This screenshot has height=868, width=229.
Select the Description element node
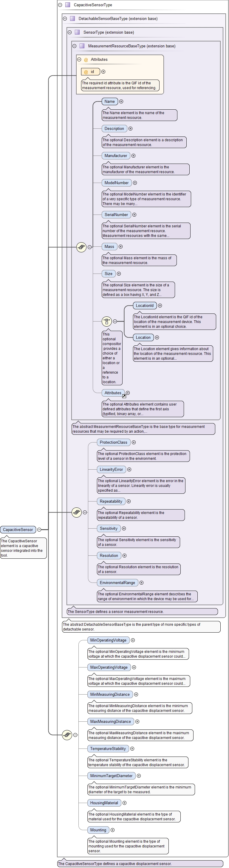[x=114, y=129]
